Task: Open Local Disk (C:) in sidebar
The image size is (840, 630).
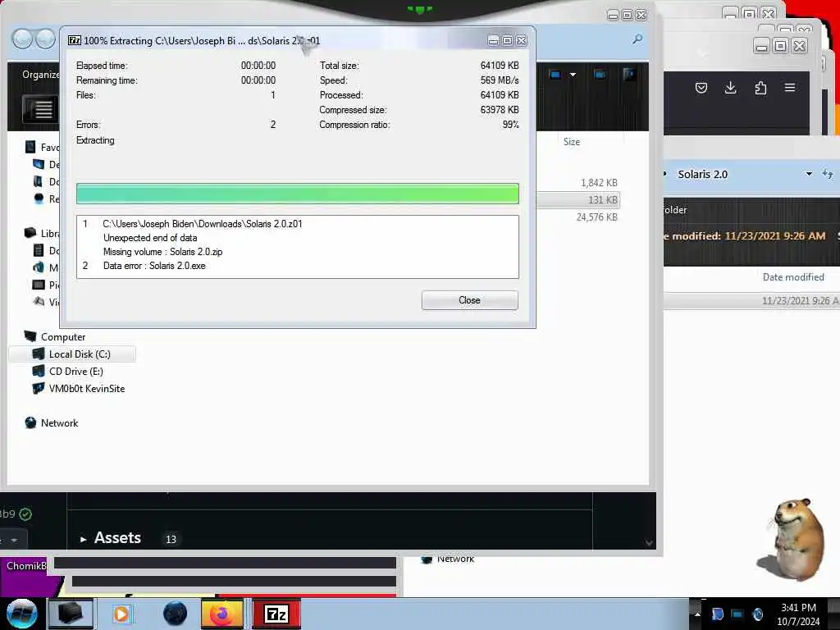Action: 80,354
